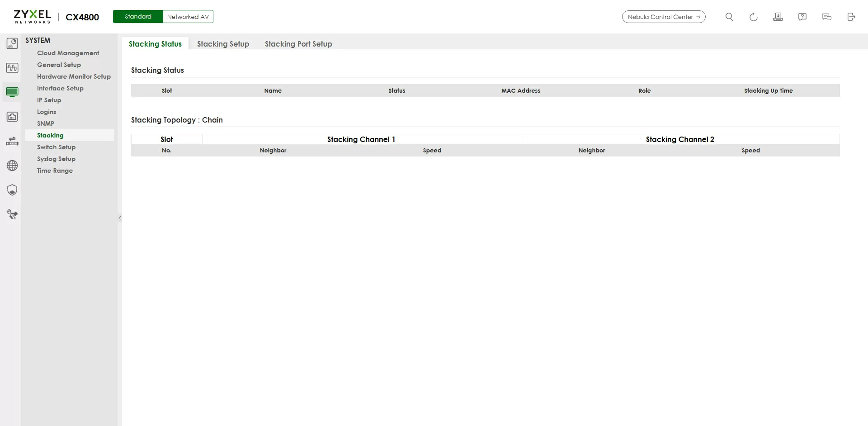868x426 pixels.
Task: Open the help question mark icon
Action: (802, 17)
